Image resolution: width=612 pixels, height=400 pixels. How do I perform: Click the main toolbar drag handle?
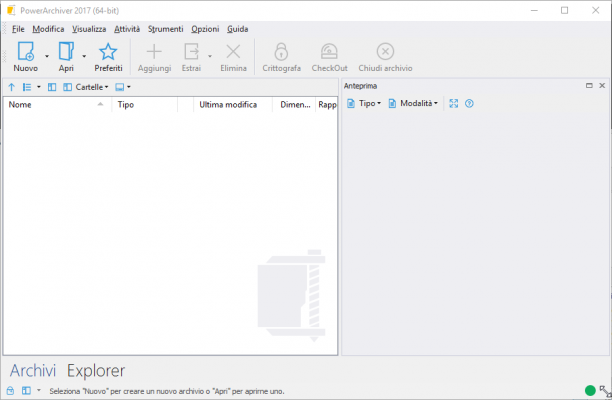(x=5, y=57)
